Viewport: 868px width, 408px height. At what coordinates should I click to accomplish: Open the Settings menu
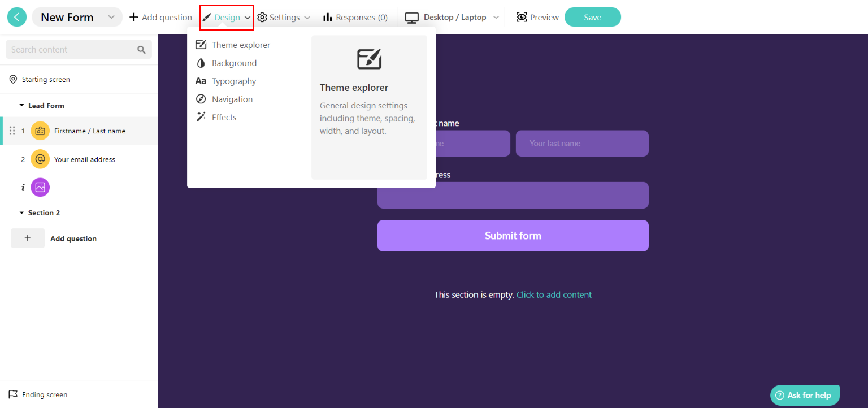coord(284,17)
